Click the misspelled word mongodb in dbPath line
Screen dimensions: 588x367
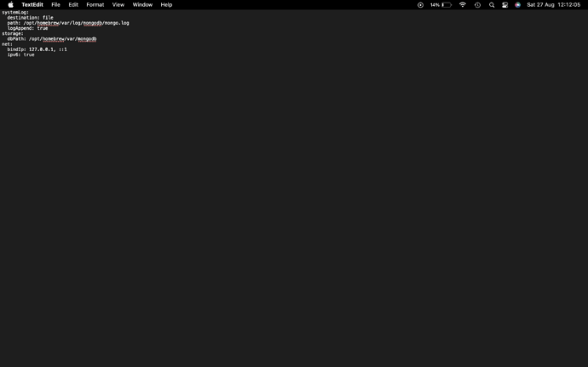point(87,38)
